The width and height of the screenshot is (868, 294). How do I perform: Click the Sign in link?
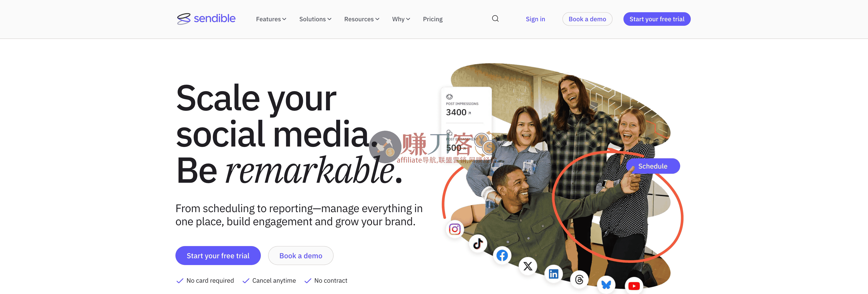coord(535,19)
